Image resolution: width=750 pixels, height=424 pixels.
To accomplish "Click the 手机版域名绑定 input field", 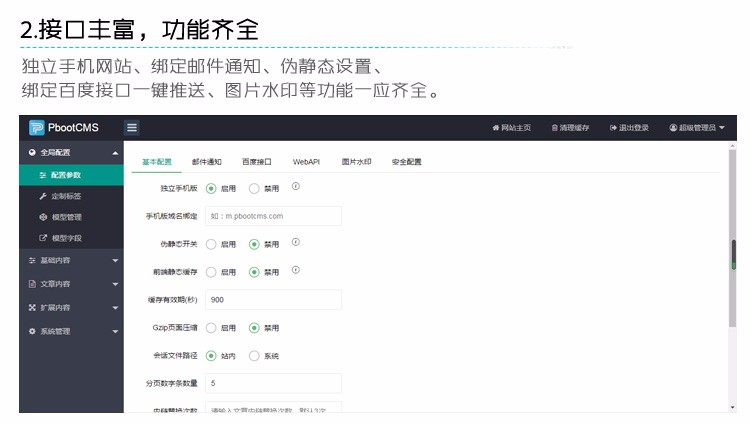I will tap(273, 216).
